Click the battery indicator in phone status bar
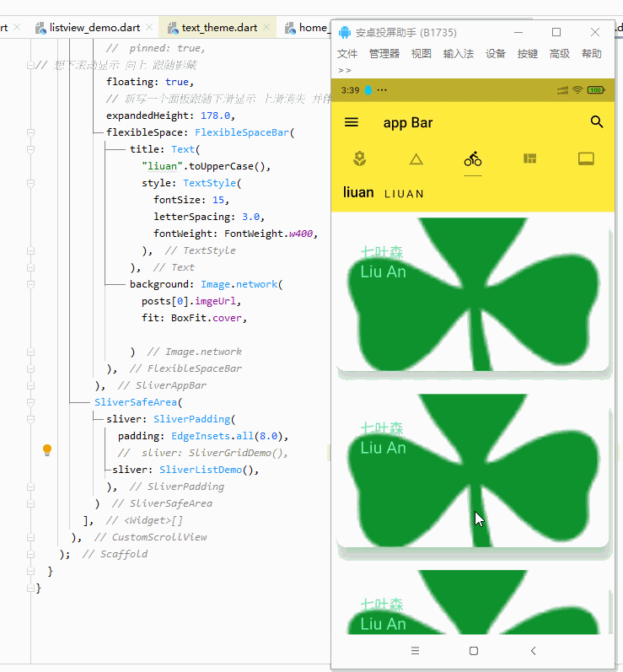The height and width of the screenshot is (672, 623). 596,90
